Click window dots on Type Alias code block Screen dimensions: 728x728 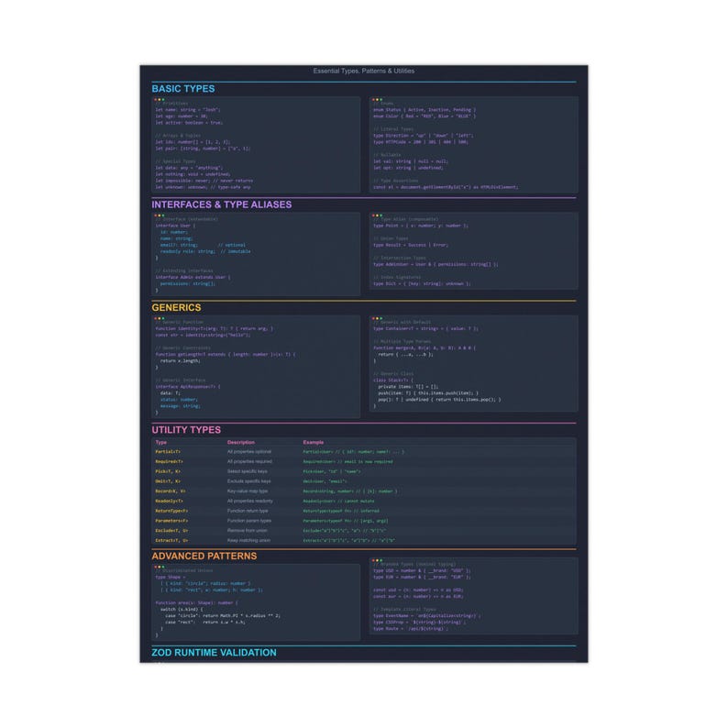[377, 215]
